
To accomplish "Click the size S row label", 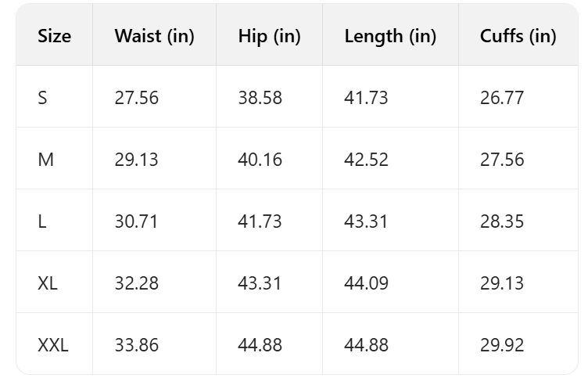I will [42, 98].
